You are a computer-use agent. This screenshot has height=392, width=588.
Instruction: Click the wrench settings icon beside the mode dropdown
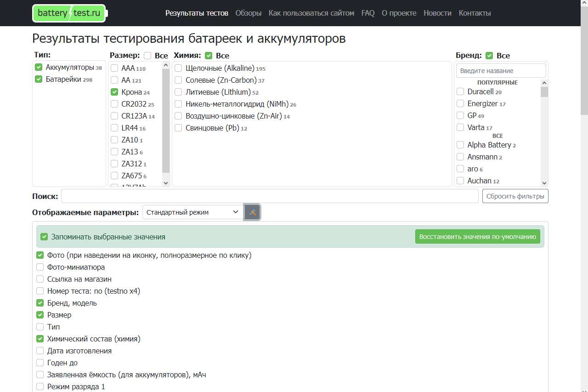[x=252, y=212]
